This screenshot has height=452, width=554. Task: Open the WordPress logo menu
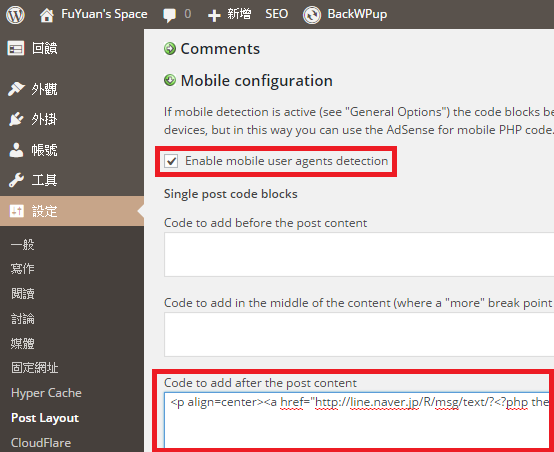pos(15,14)
